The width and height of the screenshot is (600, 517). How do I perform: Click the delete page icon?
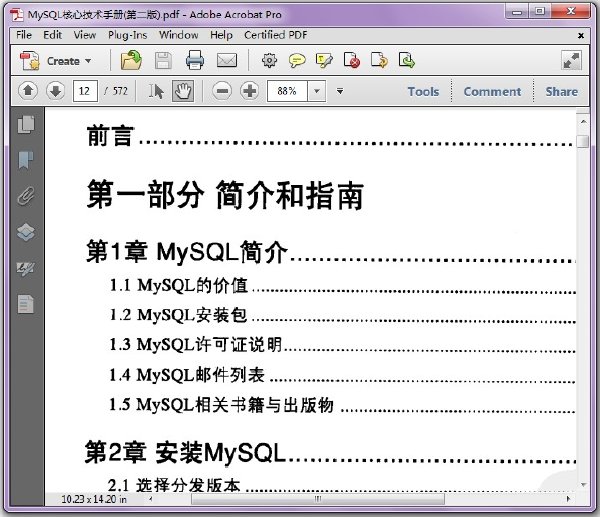(352, 60)
